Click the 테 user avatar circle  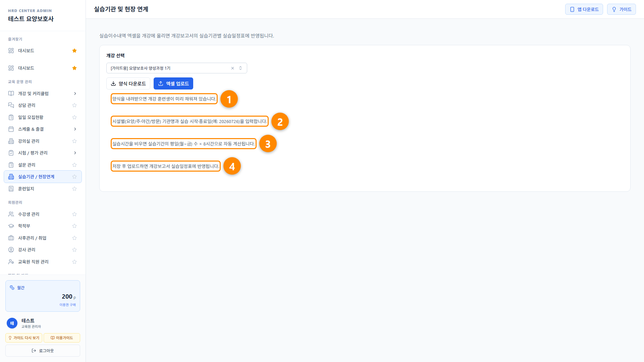pos(12,323)
